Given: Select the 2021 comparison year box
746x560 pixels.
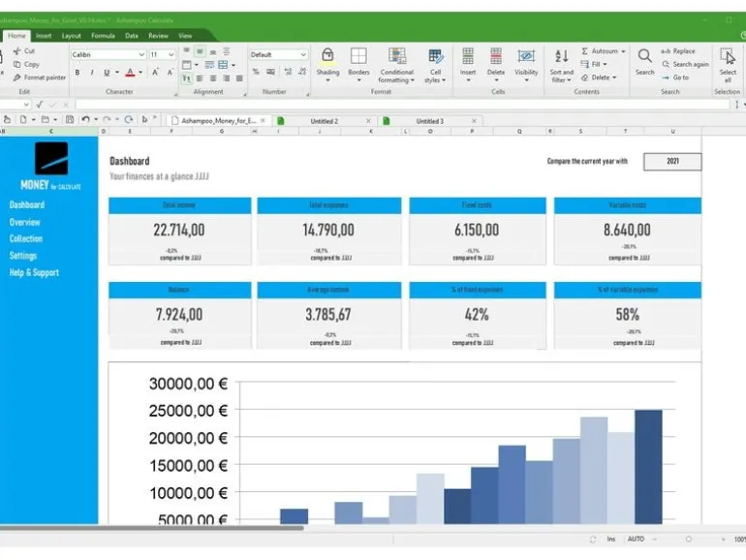Looking at the screenshot, I should (672, 161).
